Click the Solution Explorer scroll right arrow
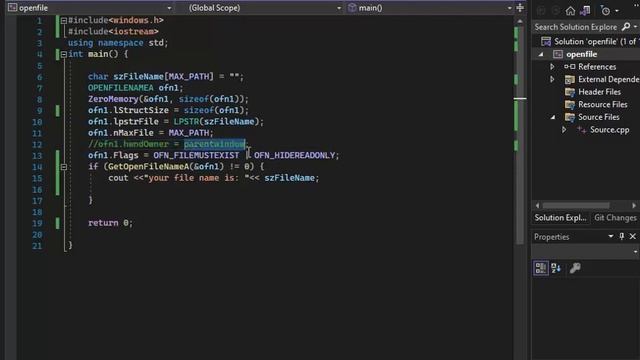The width and height of the screenshot is (640, 360). [634, 205]
